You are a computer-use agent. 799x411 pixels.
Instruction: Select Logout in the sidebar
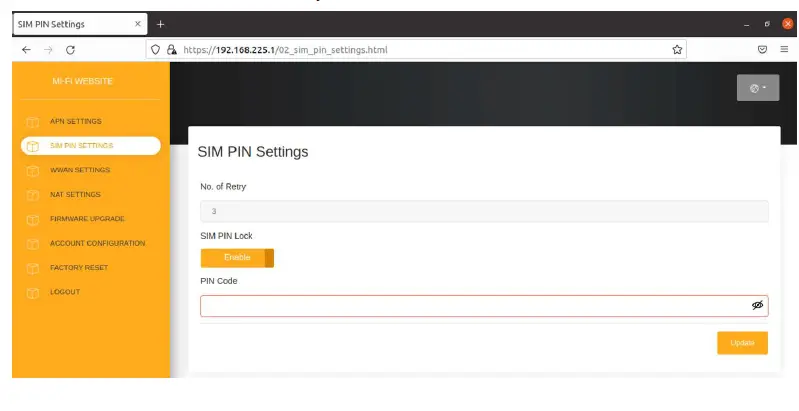(65, 292)
